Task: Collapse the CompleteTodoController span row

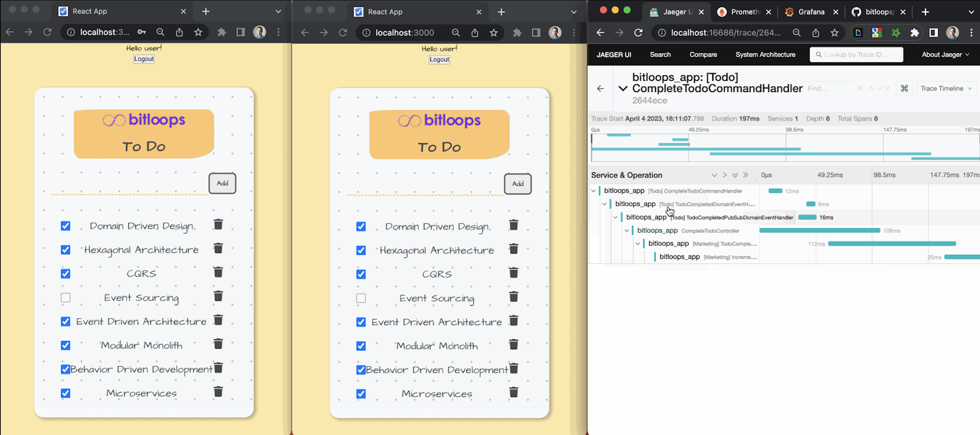Action: click(x=627, y=231)
